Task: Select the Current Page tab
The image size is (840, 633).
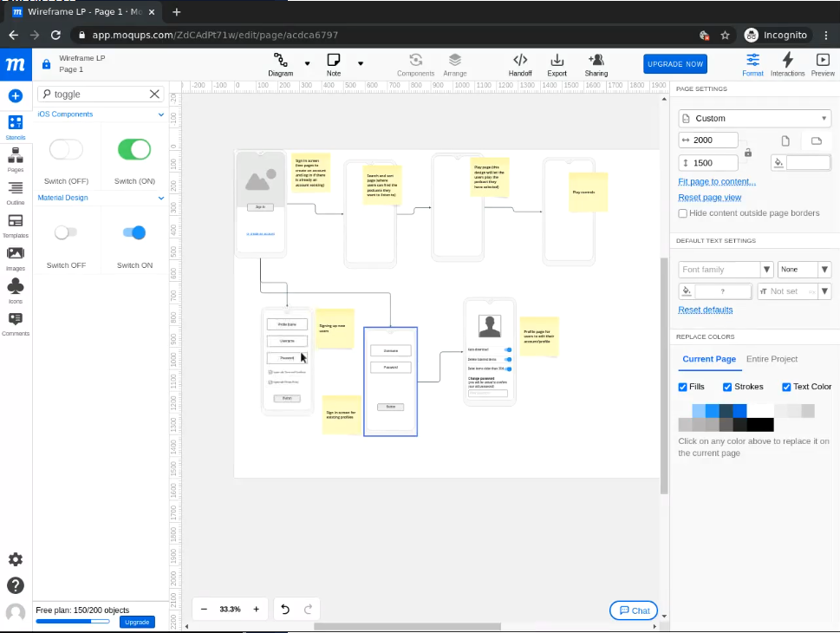Action: pyautogui.click(x=708, y=359)
